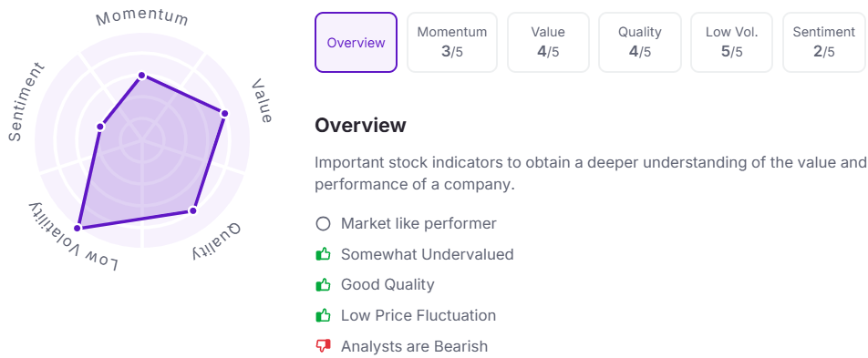Click the Value data point on radar chart
Screen dimensions: 868x358
(224, 114)
